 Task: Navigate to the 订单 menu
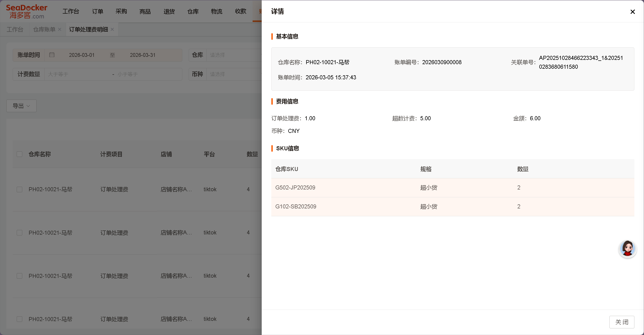pos(98,11)
